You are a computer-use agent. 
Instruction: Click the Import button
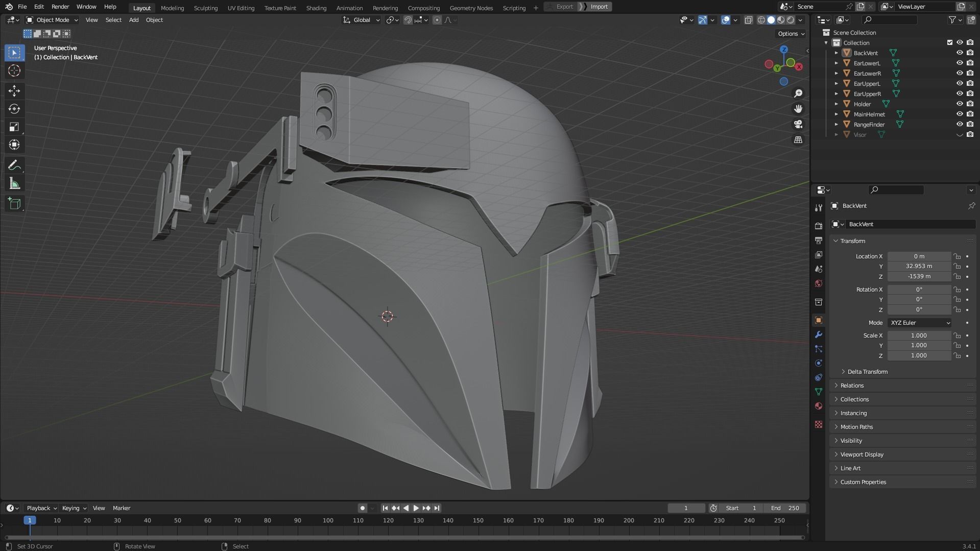click(x=595, y=7)
